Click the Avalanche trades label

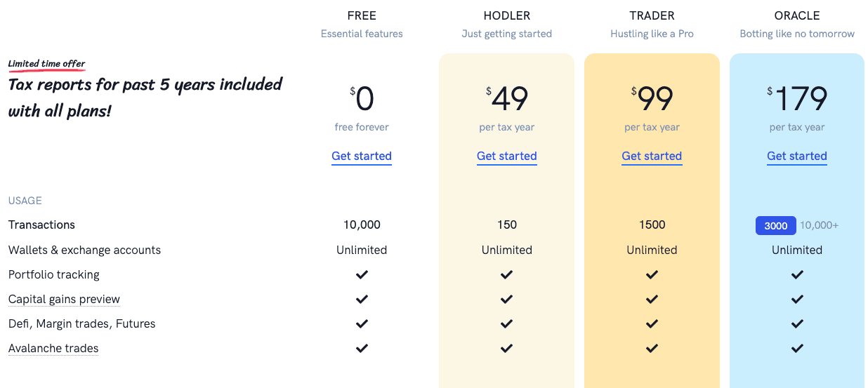pos(53,348)
